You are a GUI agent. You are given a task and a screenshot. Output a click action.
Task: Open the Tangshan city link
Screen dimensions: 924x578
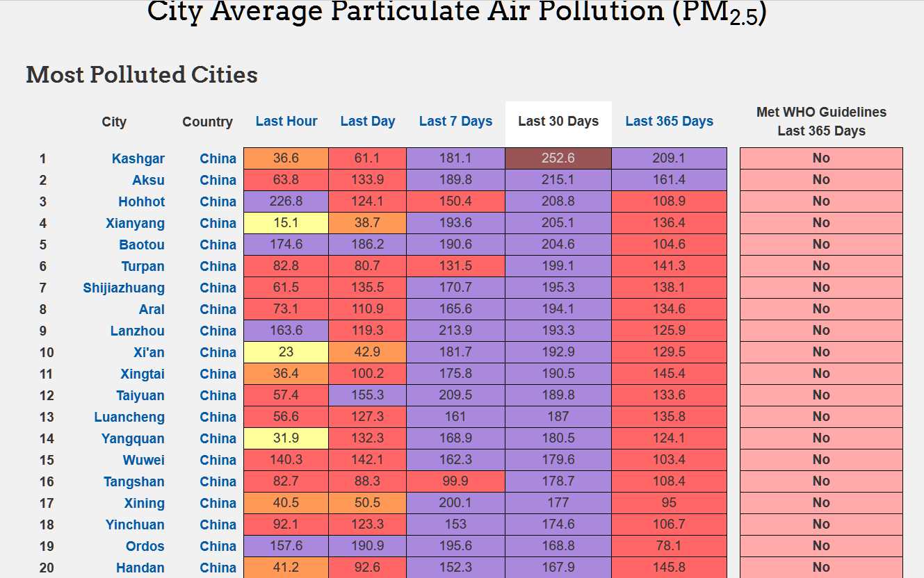pyautogui.click(x=134, y=481)
